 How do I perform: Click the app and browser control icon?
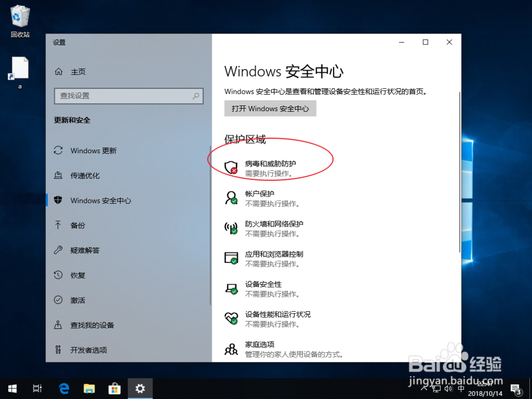[x=231, y=258]
